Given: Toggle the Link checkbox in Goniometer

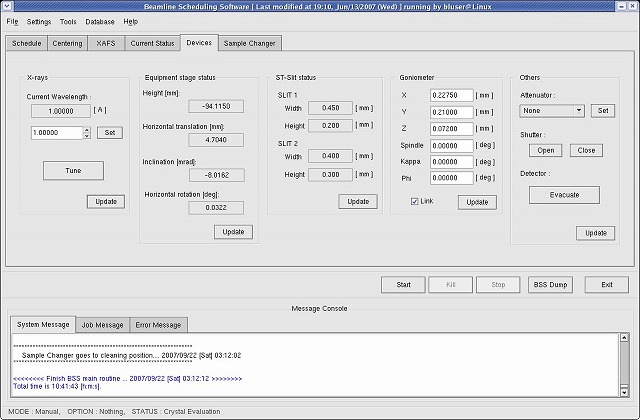Looking at the screenshot, I should click(x=414, y=201).
